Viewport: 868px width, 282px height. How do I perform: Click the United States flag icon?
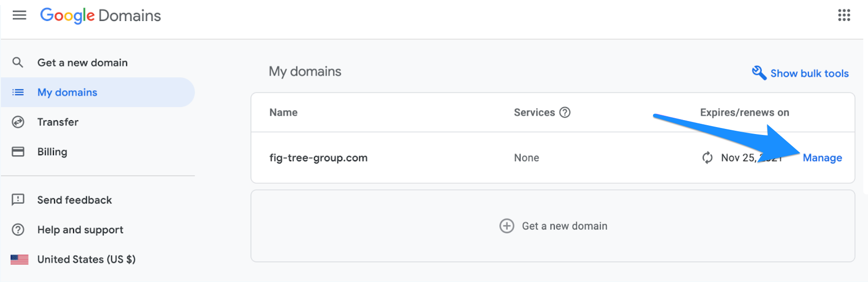click(x=19, y=259)
